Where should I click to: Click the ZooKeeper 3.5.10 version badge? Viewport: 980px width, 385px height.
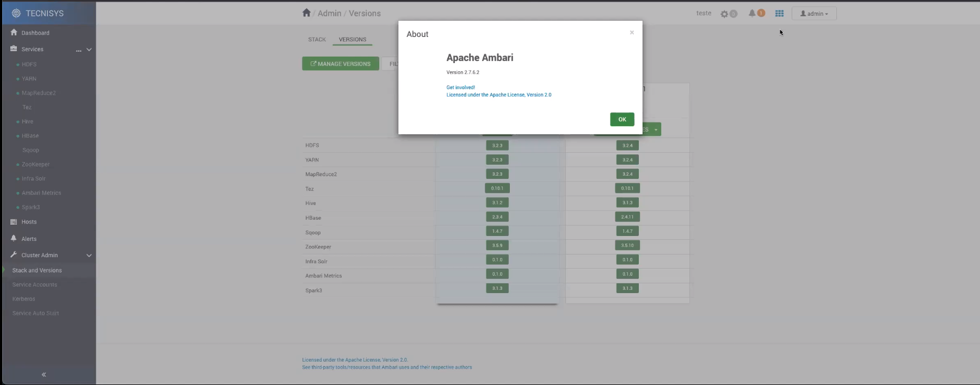coord(627,245)
